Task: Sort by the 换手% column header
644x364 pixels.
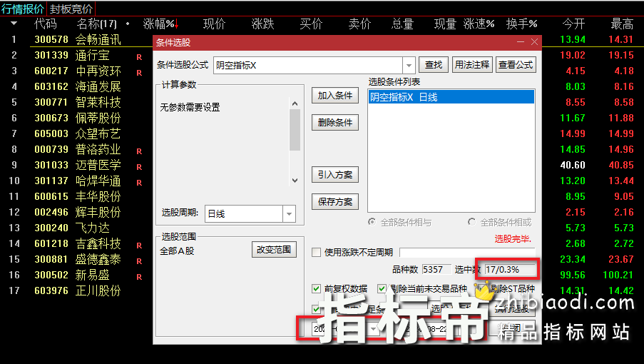Action: point(521,24)
